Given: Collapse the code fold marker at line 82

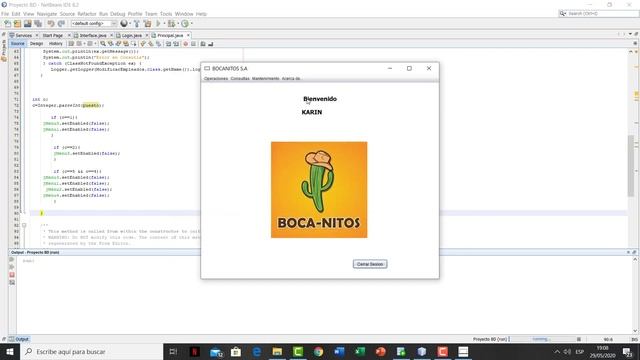Looking at the screenshot, I should (24, 225).
